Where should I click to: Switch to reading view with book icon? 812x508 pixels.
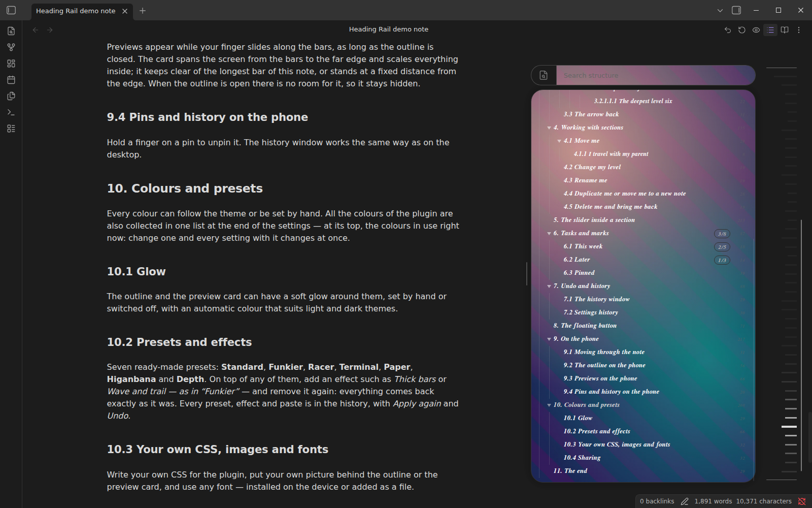pyautogui.click(x=785, y=30)
